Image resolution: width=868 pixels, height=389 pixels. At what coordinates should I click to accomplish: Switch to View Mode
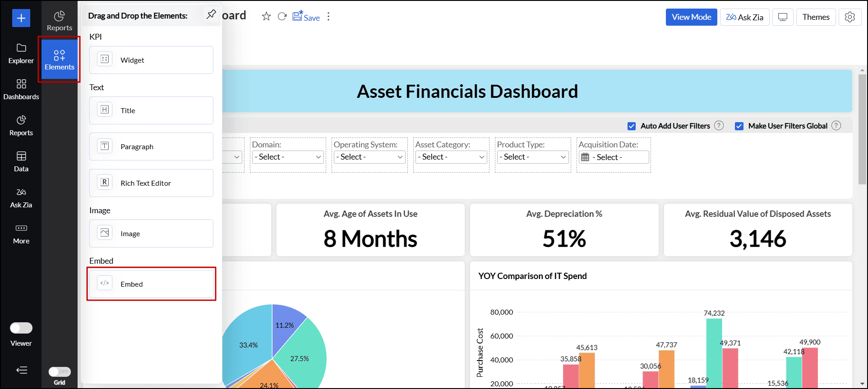(691, 17)
